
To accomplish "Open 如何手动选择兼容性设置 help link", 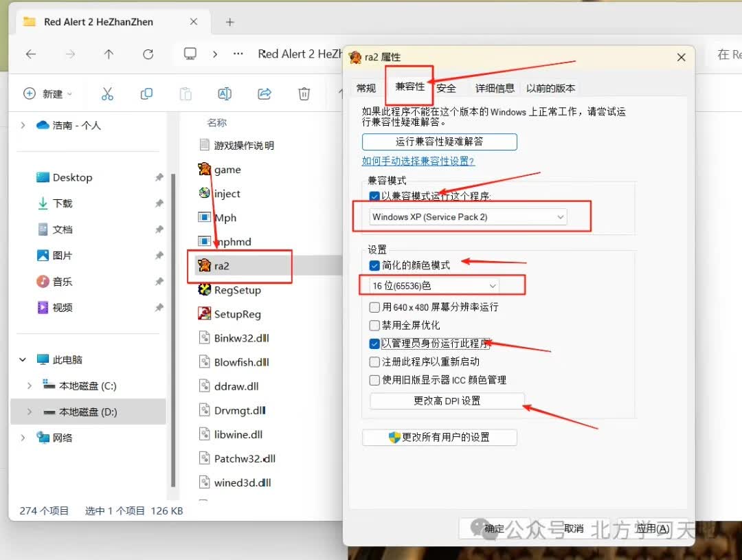I will point(418,161).
